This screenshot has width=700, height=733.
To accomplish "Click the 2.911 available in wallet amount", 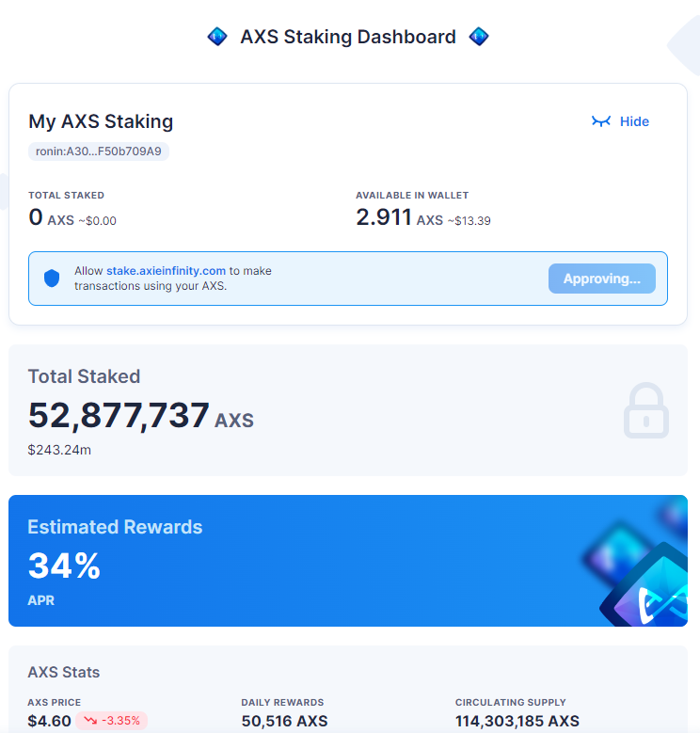I will [x=384, y=217].
